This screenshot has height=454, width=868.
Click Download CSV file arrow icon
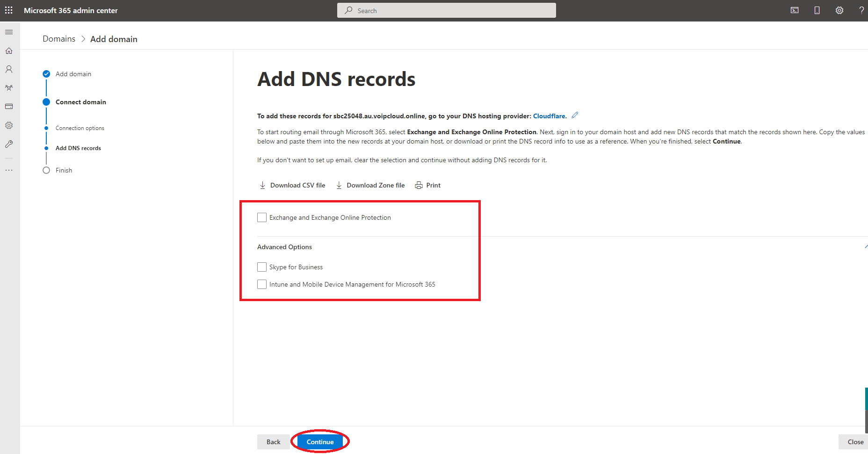point(262,185)
